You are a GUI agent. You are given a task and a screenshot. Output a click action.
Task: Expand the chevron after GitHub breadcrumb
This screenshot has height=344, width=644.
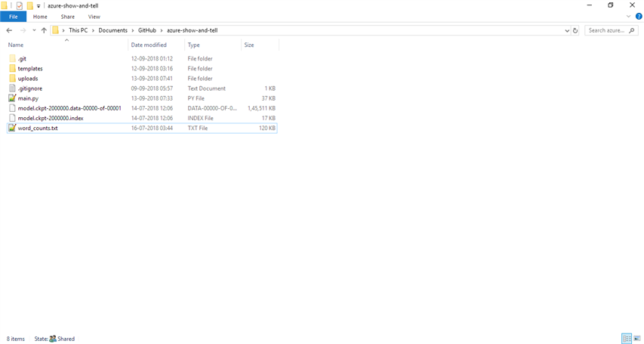(162, 30)
